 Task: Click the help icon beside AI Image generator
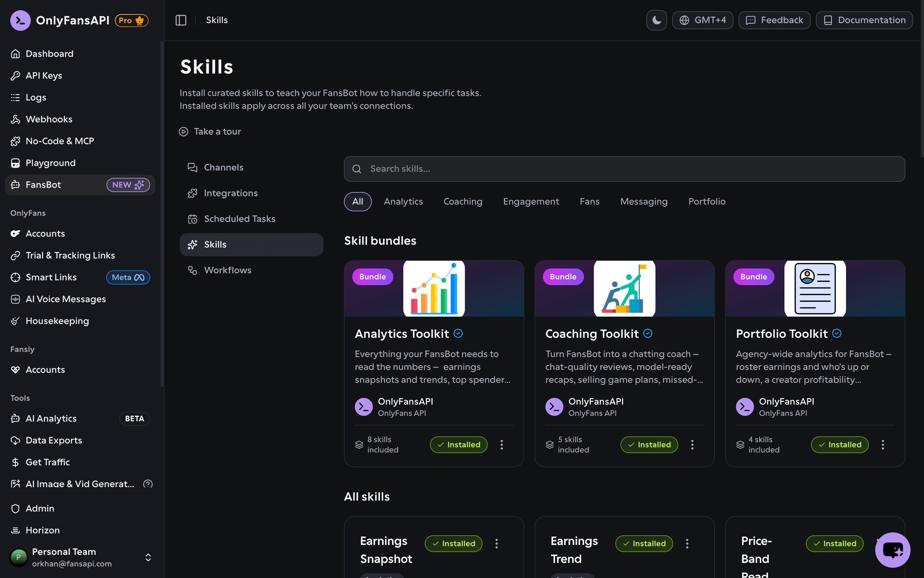coord(148,484)
